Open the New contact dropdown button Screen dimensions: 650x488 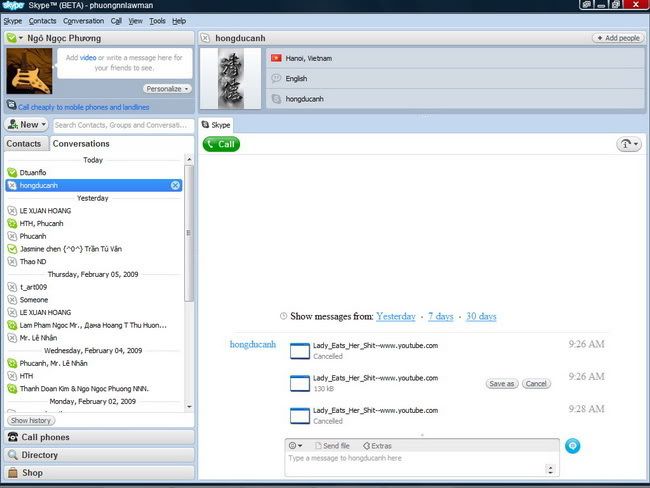[x=26, y=125]
